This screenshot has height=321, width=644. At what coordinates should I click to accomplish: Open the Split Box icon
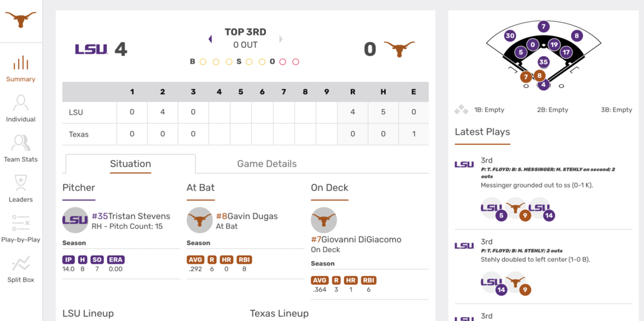[x=21, y=269]
